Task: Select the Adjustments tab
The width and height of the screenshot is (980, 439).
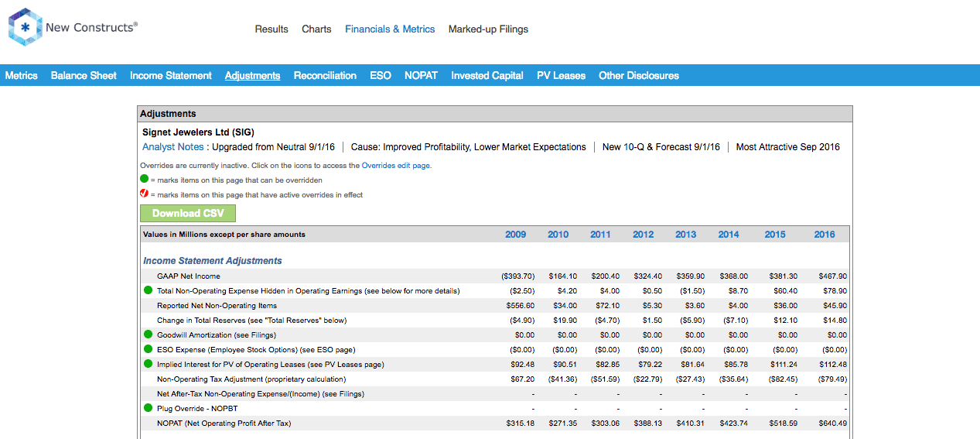Action: tap(252, 75)
